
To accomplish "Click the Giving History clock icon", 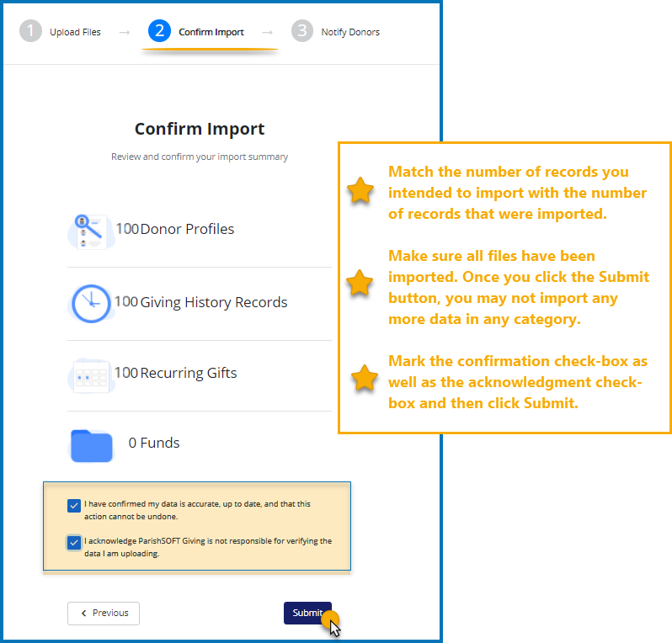I will pos(91,304).
